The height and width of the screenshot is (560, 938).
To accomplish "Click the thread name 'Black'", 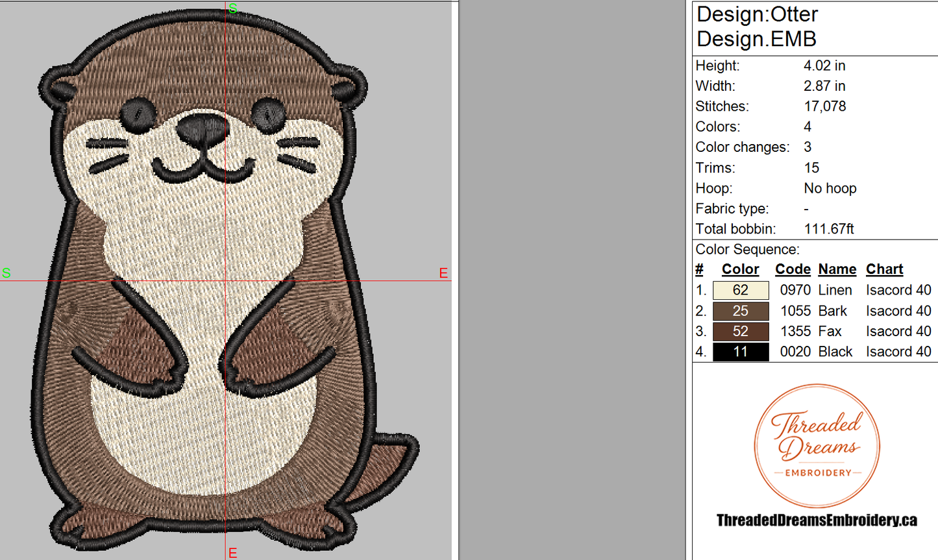I will 835,352.
